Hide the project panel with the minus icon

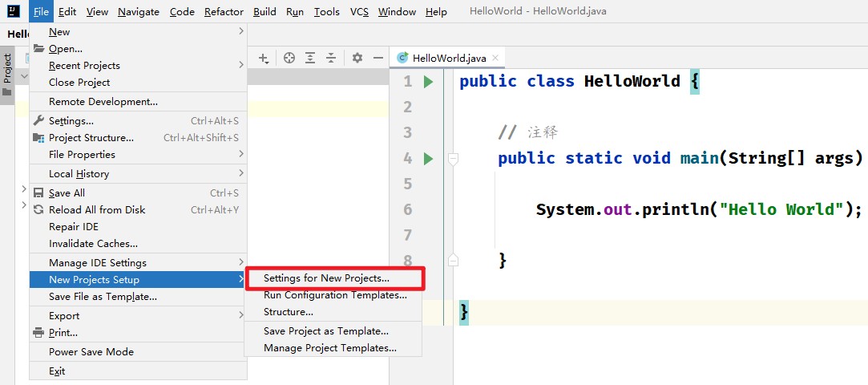coord(378,58)
